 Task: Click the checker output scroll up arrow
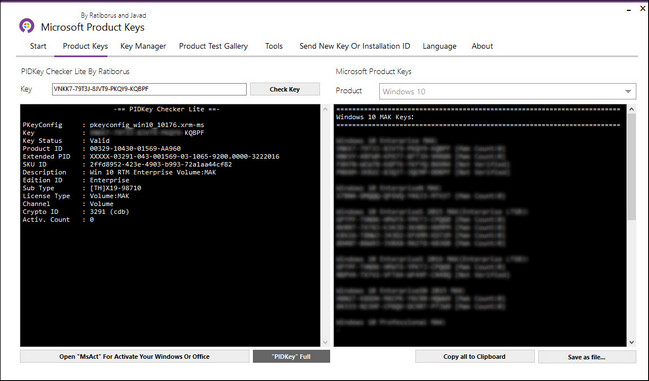coord(325,110)
